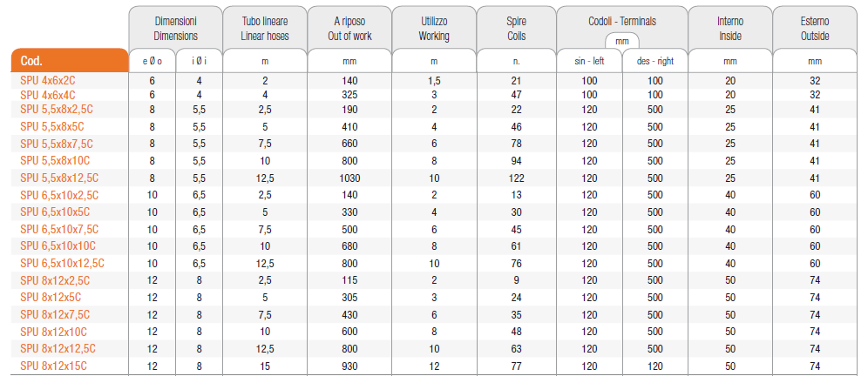Image resolution: width=868 pixels, height=383 pixels.
Task: Click the 1030 mm out-of-work value
Action: (x=351, y=178)
